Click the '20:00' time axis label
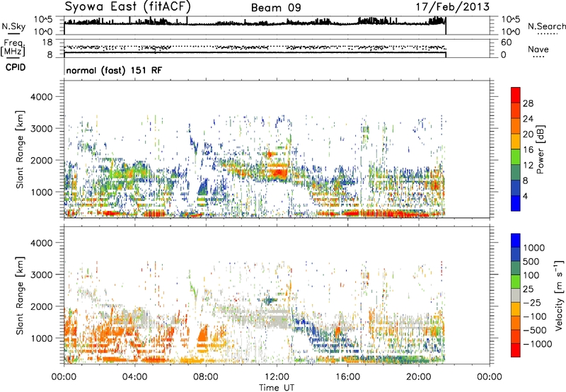The image size is (566, 392). [418, 377]
